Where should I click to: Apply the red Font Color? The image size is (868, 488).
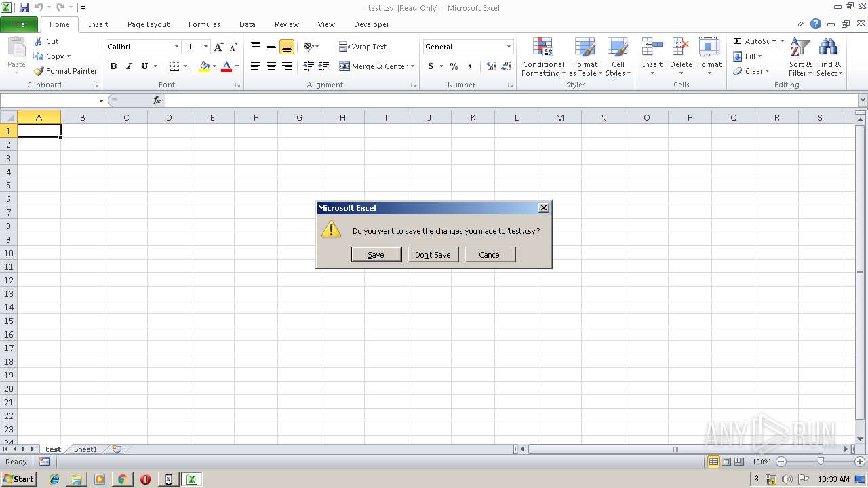point(226,66)
